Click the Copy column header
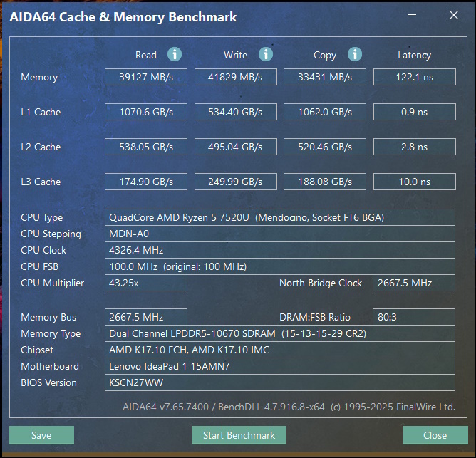476x458 pixels. (x=325, y=56)
